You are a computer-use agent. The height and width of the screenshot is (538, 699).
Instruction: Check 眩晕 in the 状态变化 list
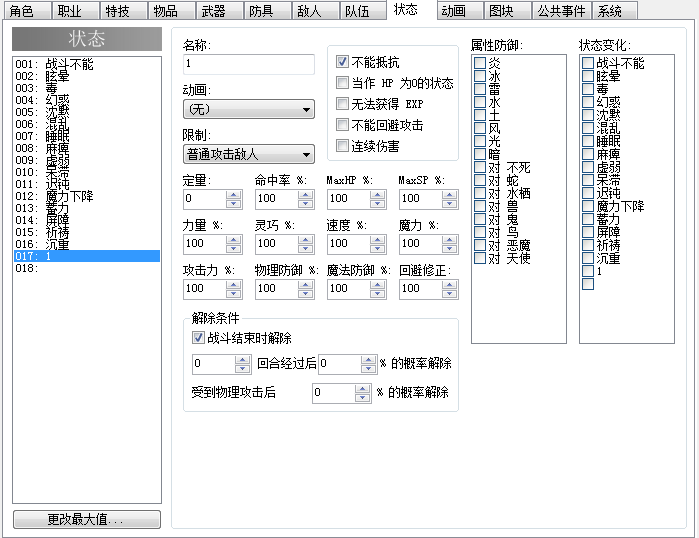pos(588,76)
